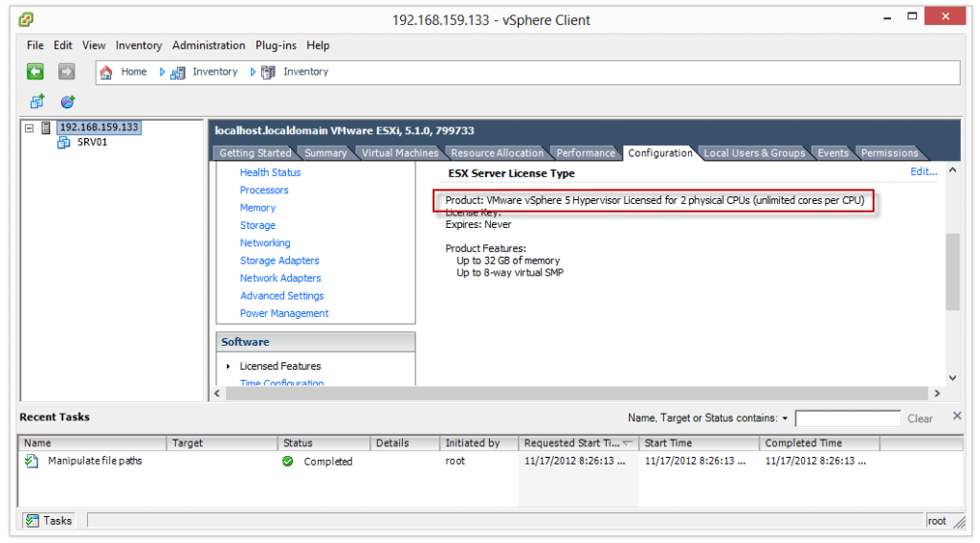Viewport: 980px width, 543px height.
Task: Click the Requested Start Time column sort arrow
Action: point(628,443)
